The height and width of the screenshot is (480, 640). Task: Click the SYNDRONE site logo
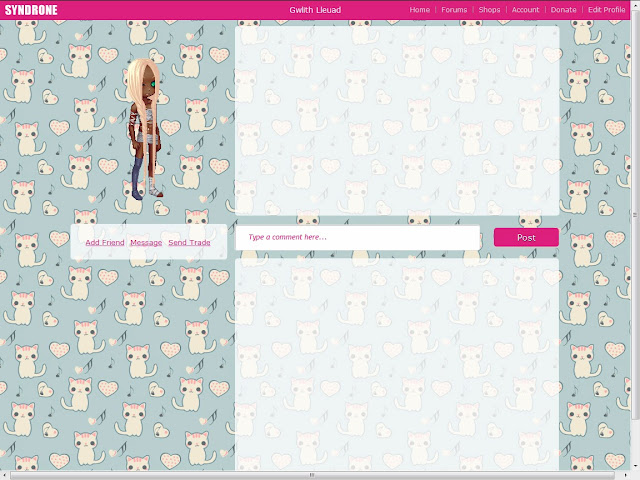(31, 10)
